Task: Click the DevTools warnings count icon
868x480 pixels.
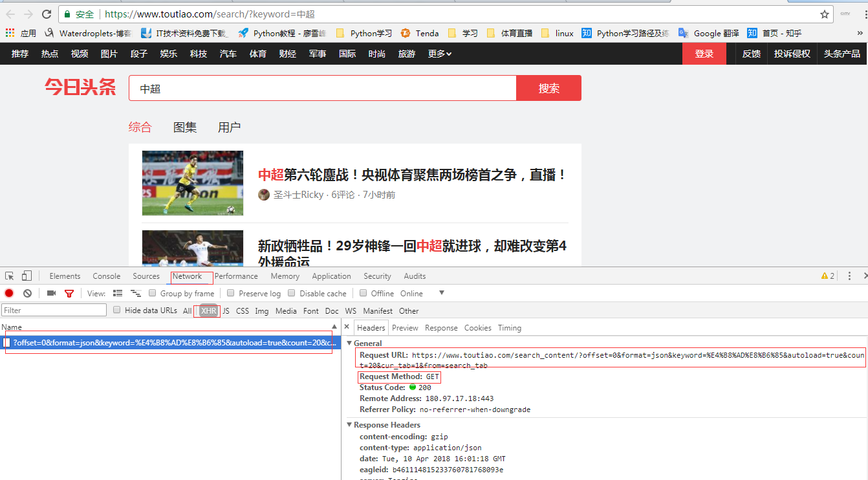Action: coord(828,276)
